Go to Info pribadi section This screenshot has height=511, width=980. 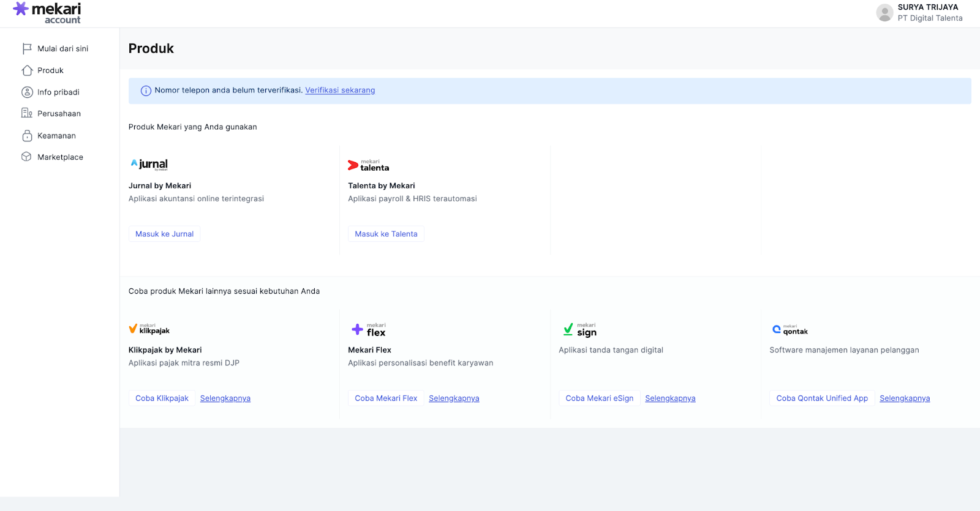[58, 92]
